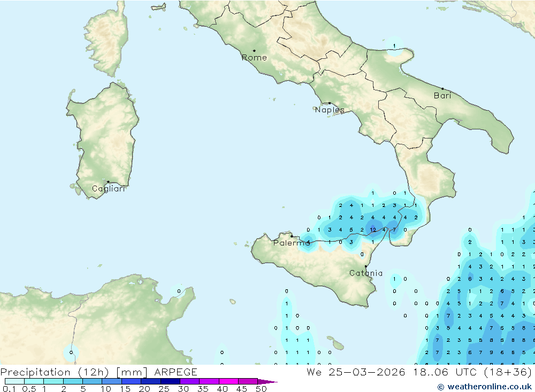Click the [mm] unit label
Image resolution: width=535 pixels, height=392 pixels.
click(x=132, y=372)
